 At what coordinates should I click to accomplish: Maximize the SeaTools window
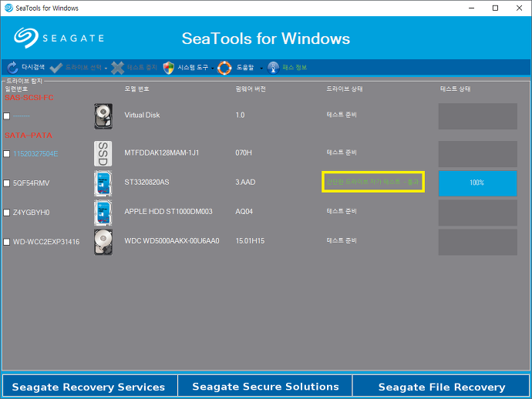(495, 8)
